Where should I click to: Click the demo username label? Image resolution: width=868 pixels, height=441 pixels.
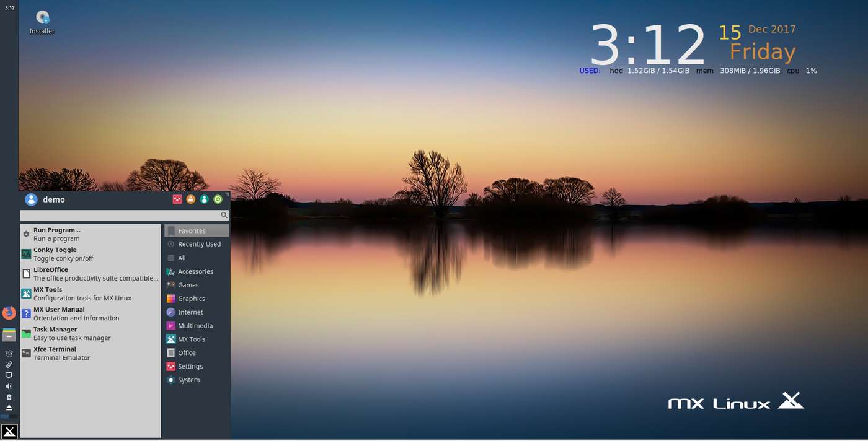54,199
